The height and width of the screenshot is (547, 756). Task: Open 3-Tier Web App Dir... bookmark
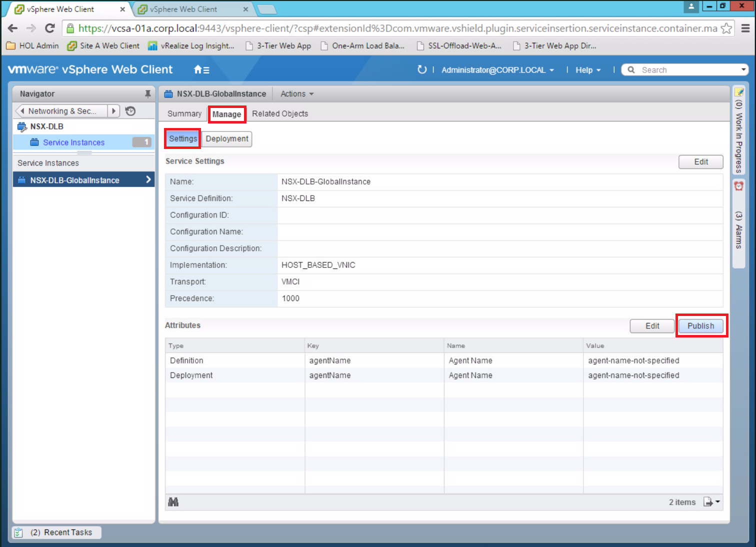tap(554, 45)
